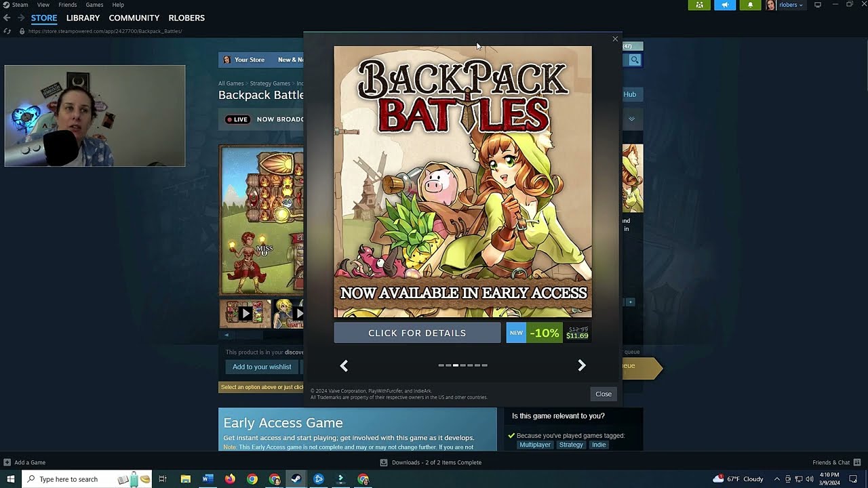Click the Backpack Battles promo image
The height and width of the screenshot is (488, 868).
462,181
